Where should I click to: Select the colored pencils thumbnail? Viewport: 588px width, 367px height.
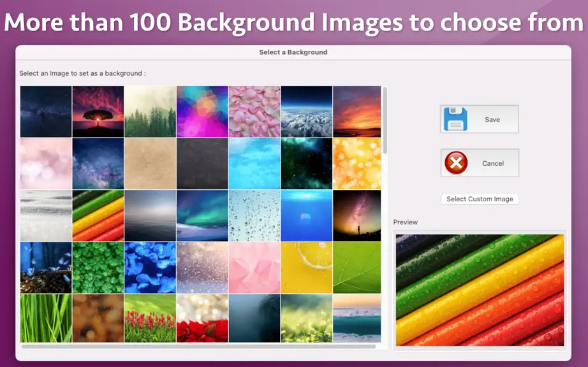98,216
